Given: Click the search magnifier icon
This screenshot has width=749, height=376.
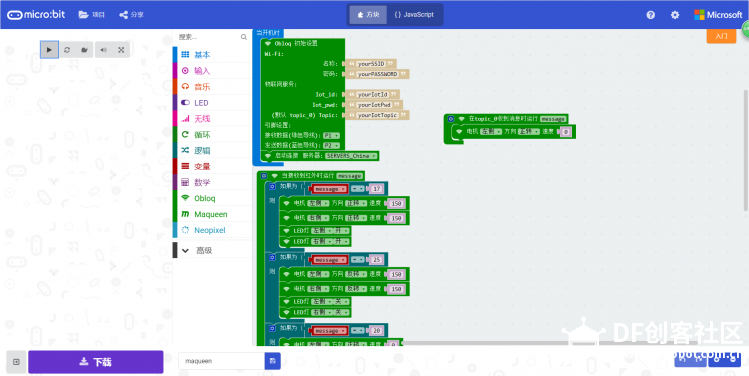Looking at the screenshot, I should 244,37.
